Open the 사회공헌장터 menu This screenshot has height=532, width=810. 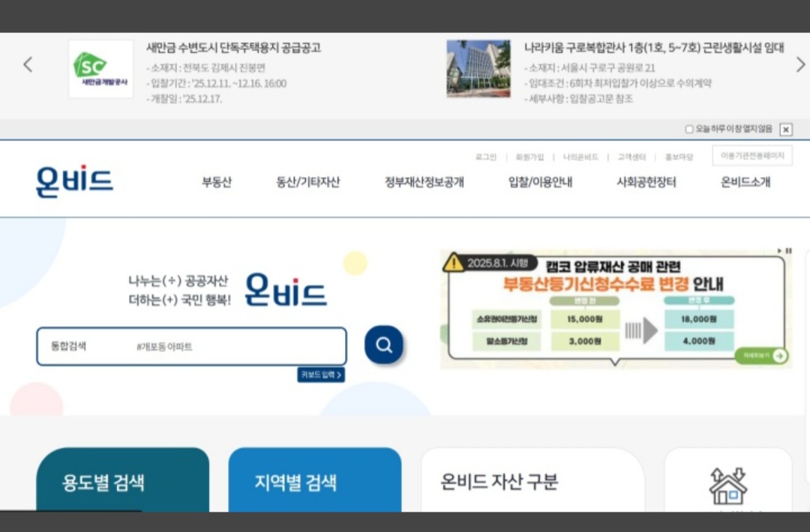tap(646, 182)
